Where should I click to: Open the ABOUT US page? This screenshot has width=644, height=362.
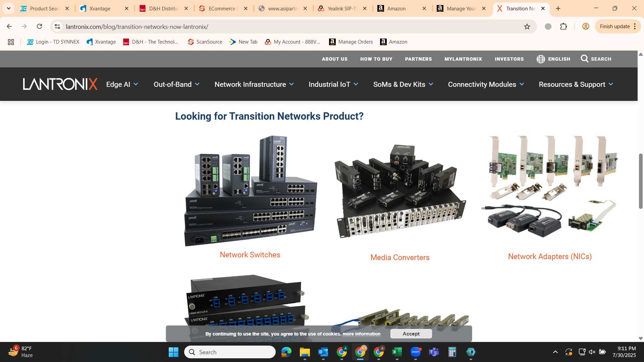pyautogui.click(x=334, y=59)
